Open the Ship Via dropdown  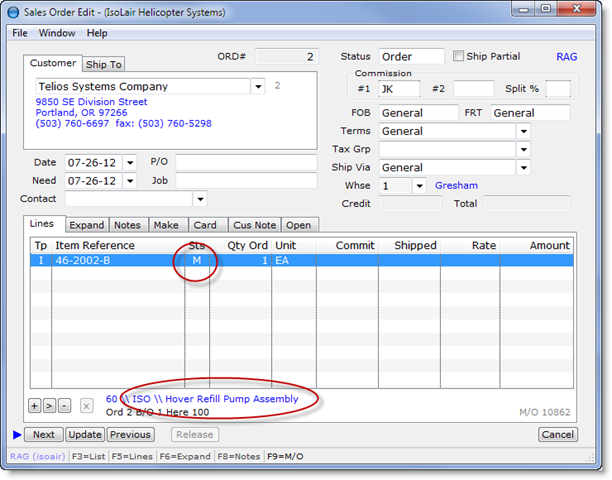point(523,168)
